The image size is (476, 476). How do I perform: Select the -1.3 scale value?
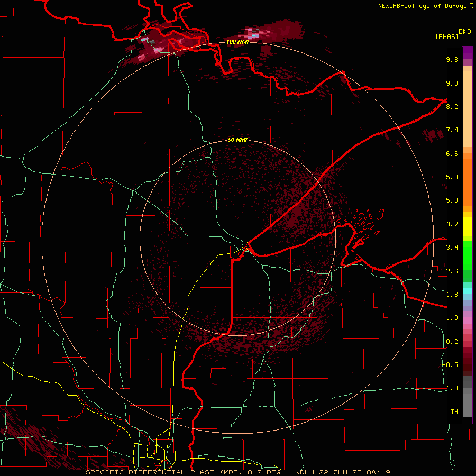coord(451,388)
